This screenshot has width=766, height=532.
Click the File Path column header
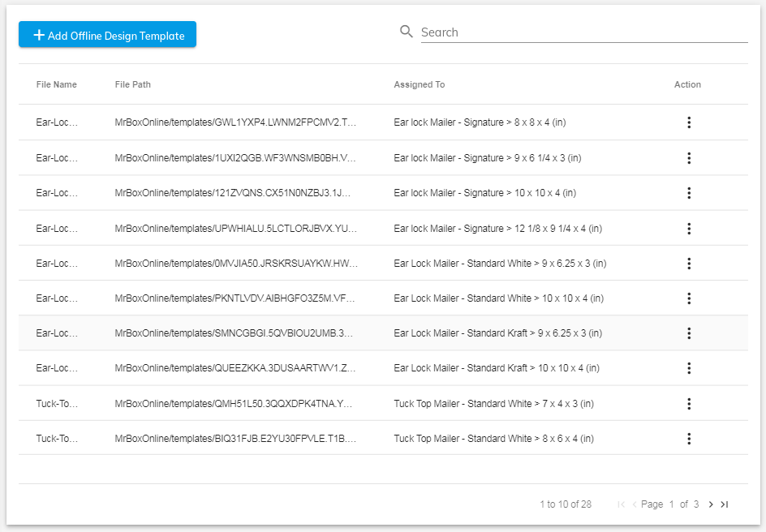pos(133,84)
